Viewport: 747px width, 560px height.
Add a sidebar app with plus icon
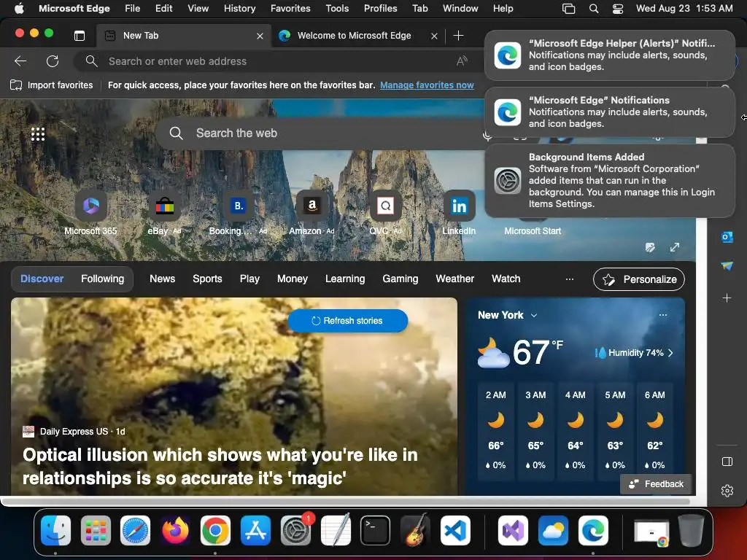tap(727, 298)
